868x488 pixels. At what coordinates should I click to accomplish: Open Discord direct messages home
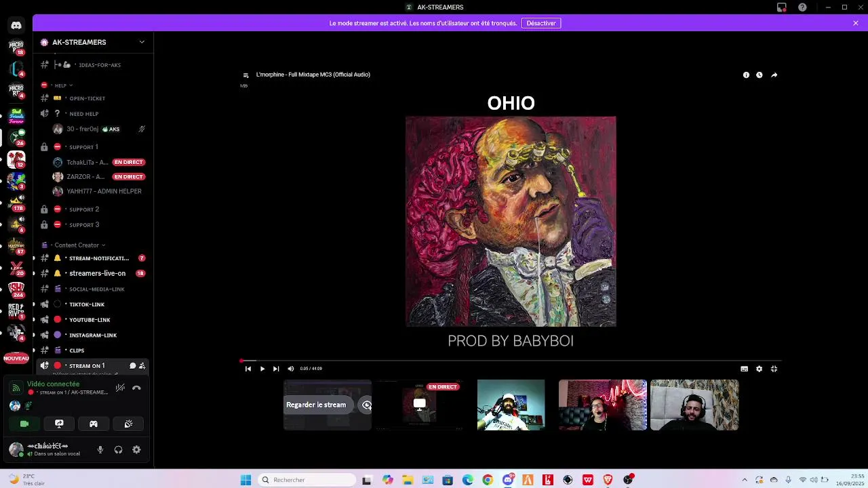click(x=16, y=26)
